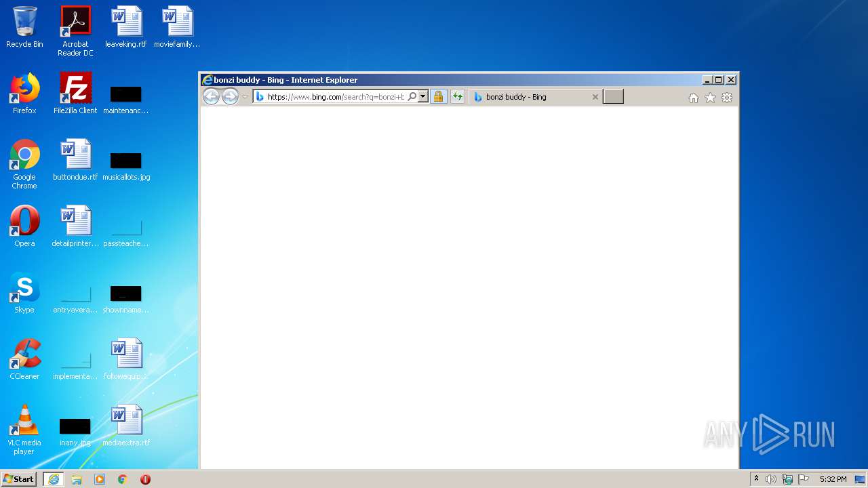Launch Windows Media Player from taskbar
Image resolution: width=868 pixels, height=488 pixels.
coord(100,479)
